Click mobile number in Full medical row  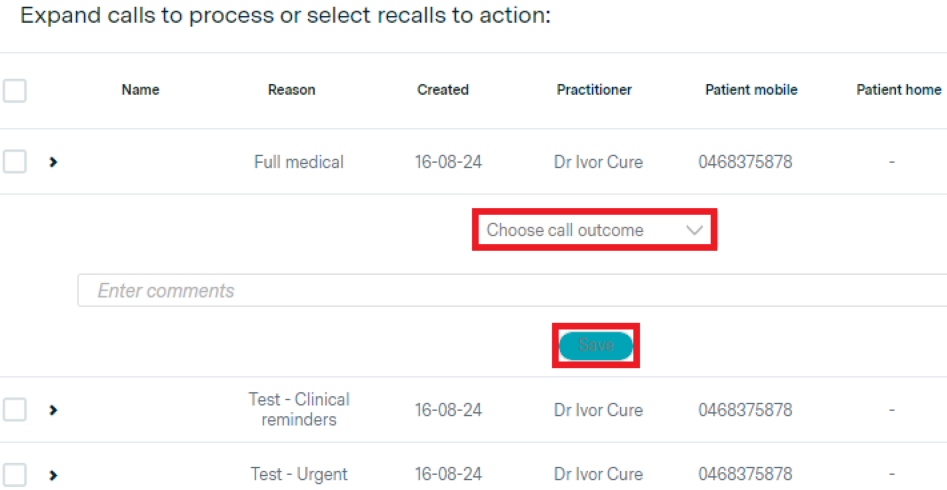745,162
